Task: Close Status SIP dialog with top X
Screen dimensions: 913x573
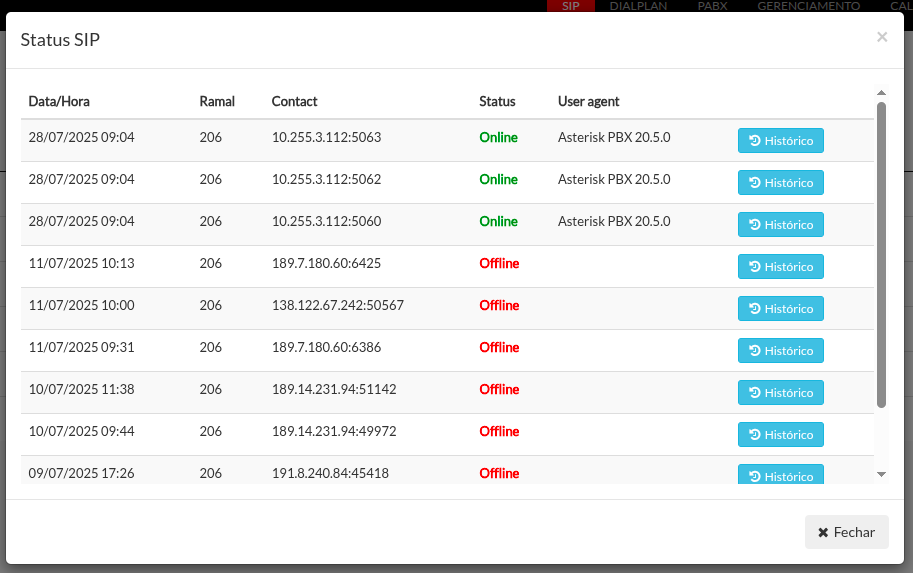Action: [x=882, y=37]
